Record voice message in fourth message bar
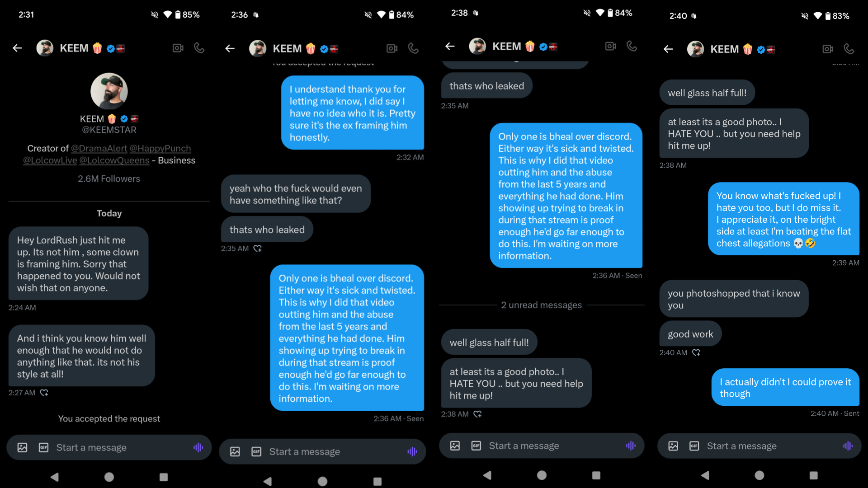The image size is (868, 488). [848, 446]
